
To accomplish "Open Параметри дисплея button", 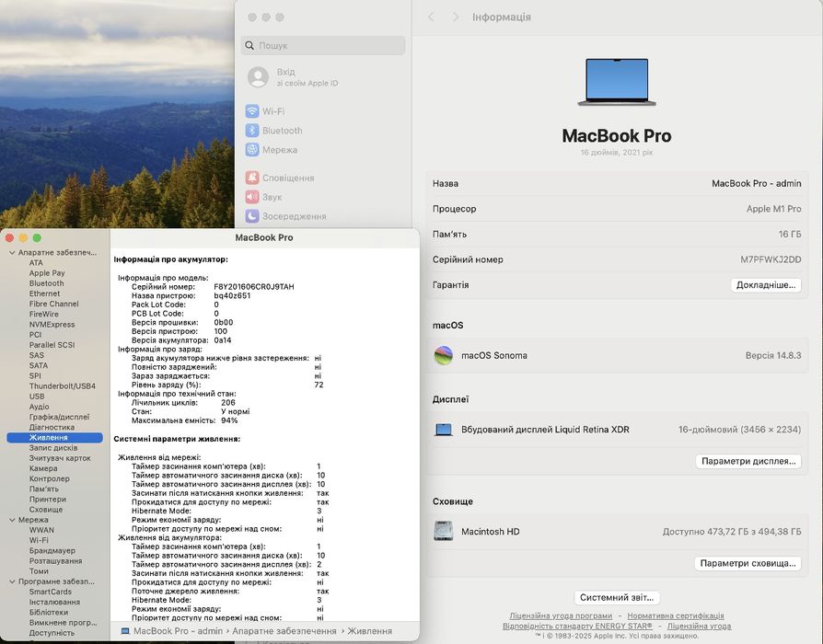I will pos(748,461).
